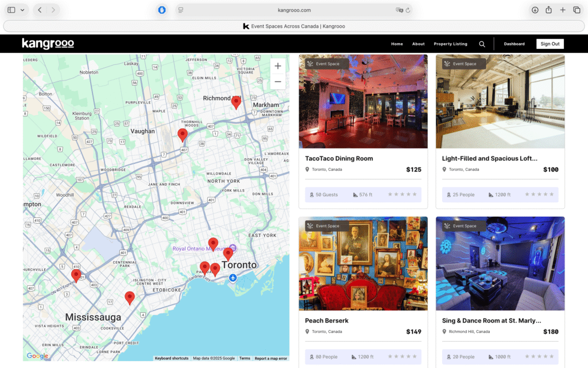
Task: Open the Dashboard link
Action: pos(514,44)
